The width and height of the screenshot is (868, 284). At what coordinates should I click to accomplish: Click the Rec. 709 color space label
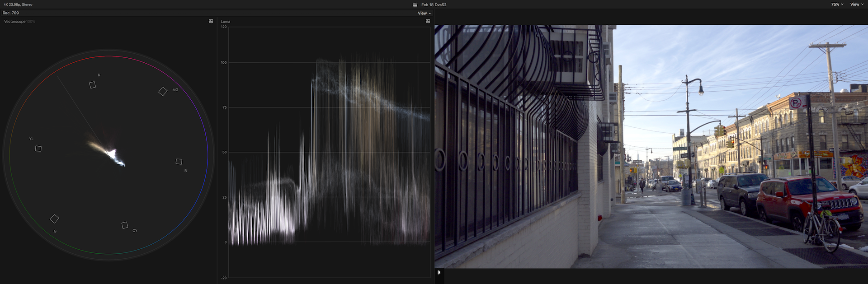(x=11, y=13)
